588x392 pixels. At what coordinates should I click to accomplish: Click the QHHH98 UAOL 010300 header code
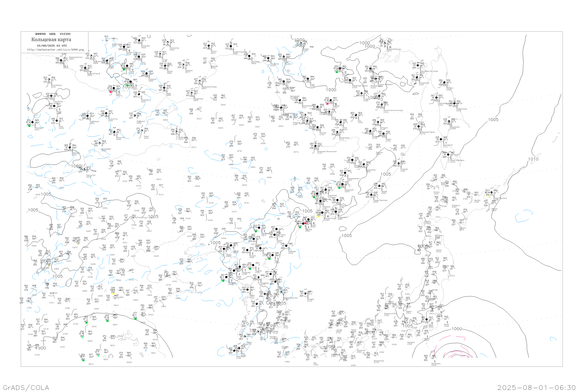point(53,34)
